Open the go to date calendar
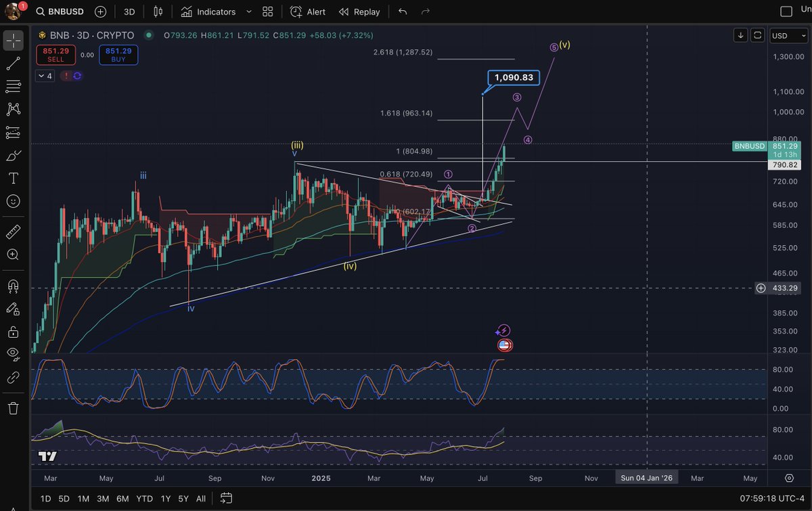 point(226,499)
